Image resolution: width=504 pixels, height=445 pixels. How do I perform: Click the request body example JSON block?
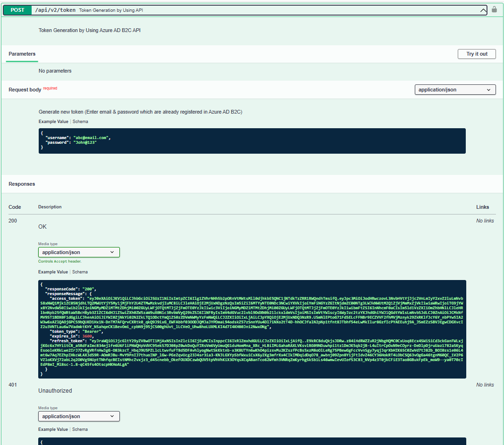(252, 141)
